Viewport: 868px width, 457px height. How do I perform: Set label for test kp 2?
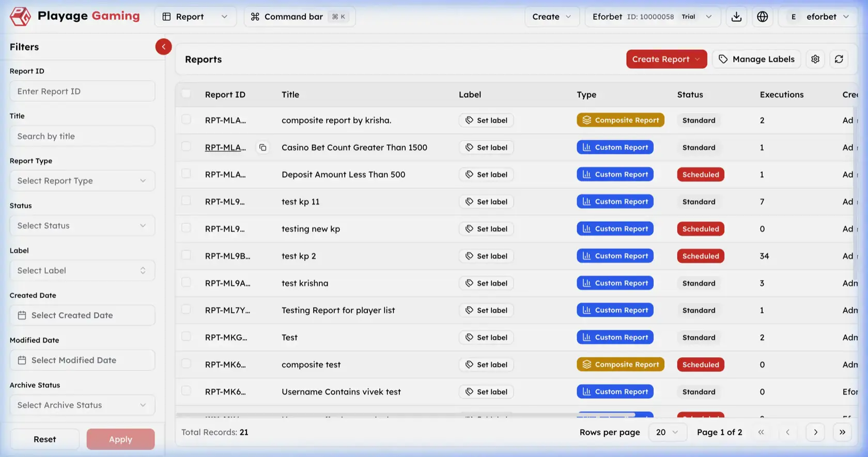[486, 256]
